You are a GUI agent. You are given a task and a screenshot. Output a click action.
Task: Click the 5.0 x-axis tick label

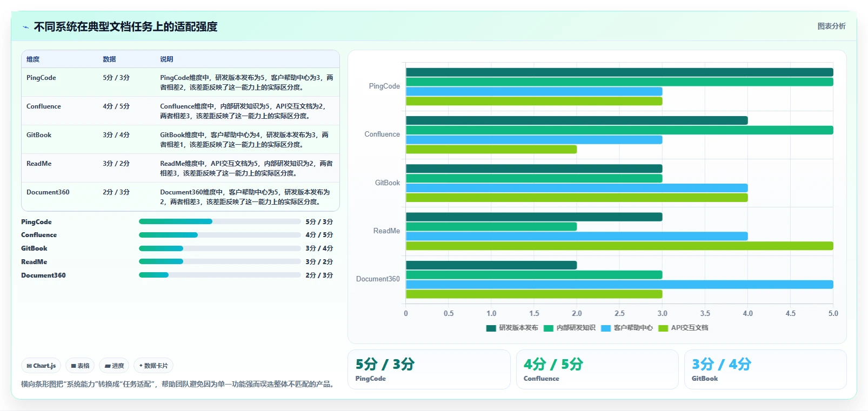point(833,313)
